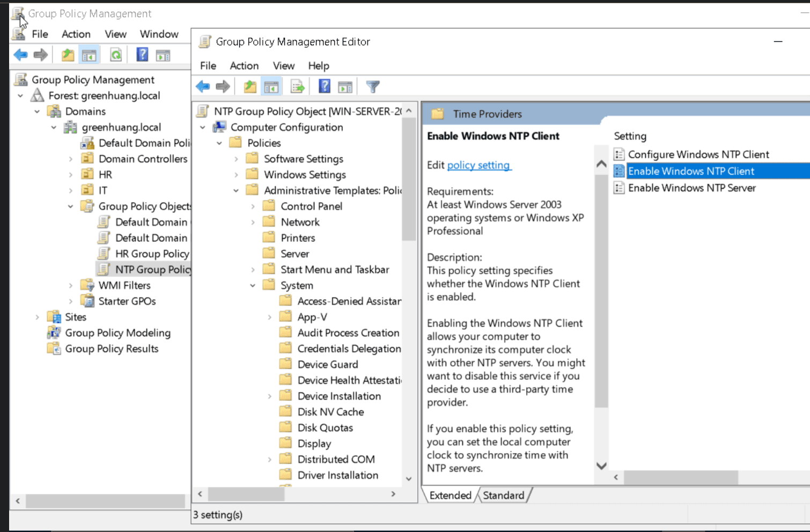810x532 pixels.
Task: Click description pane scroll down arrow
Action: pos(601,466)
